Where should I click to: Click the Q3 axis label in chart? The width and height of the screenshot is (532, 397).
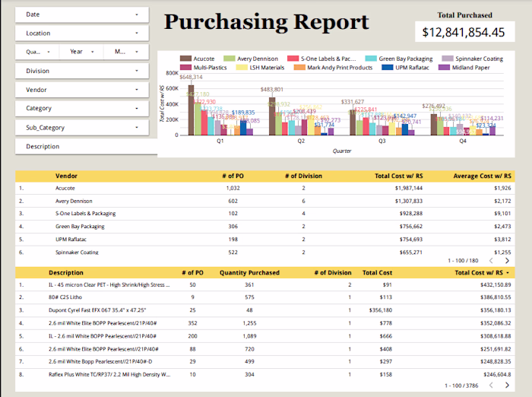(382, 141)
